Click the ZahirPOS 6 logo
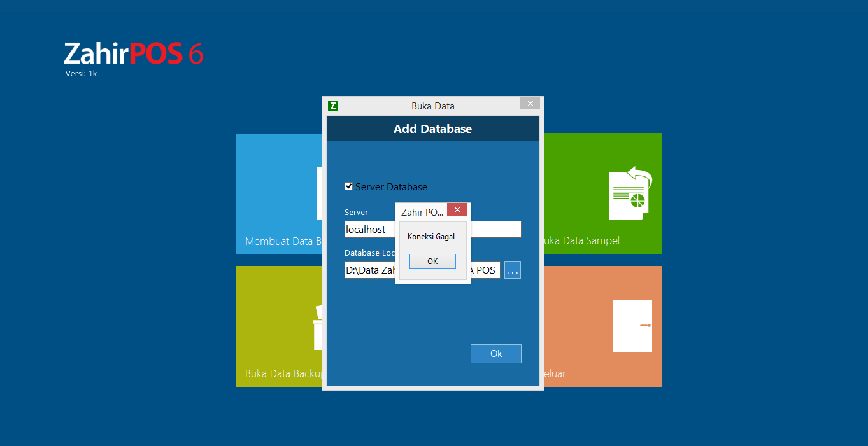 [x=134, y=53]
